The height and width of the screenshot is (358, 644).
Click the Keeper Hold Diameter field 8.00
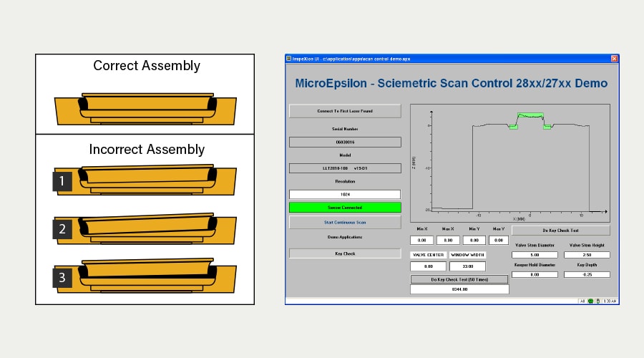point(535,274)
